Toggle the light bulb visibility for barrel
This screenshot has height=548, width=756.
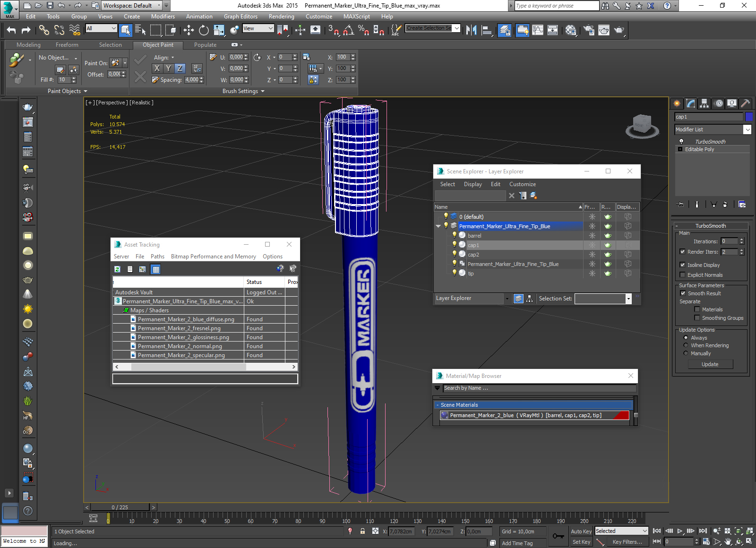[455, 235]
